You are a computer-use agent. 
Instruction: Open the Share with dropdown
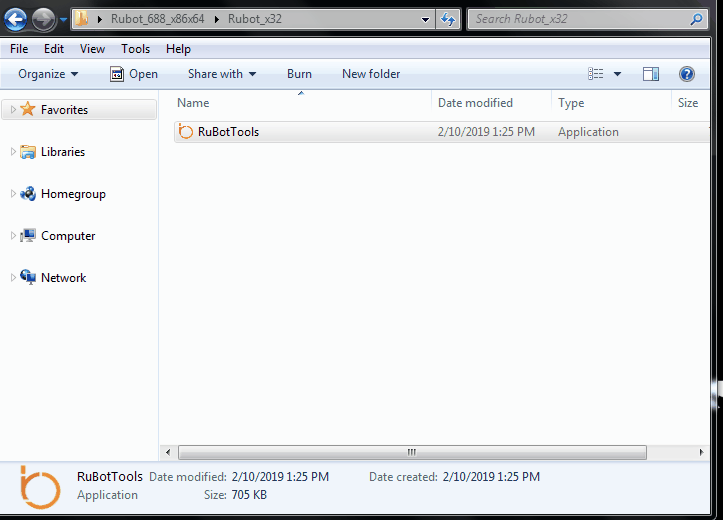coord(222,74)
